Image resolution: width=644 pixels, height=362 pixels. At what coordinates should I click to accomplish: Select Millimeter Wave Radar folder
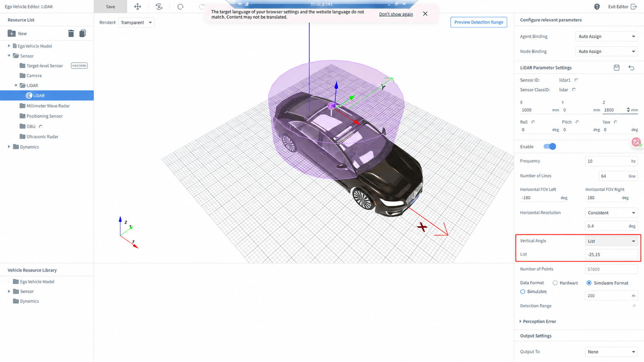48,106
